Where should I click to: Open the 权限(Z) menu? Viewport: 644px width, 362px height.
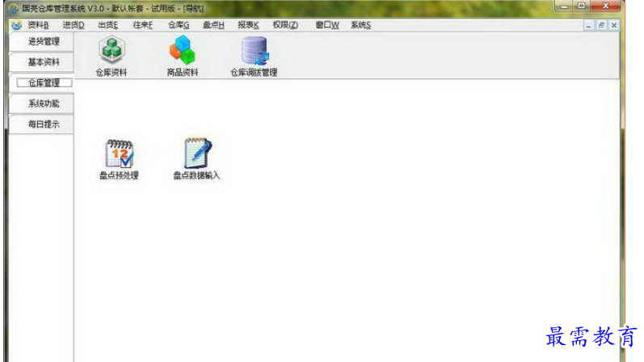click(285, 25)
